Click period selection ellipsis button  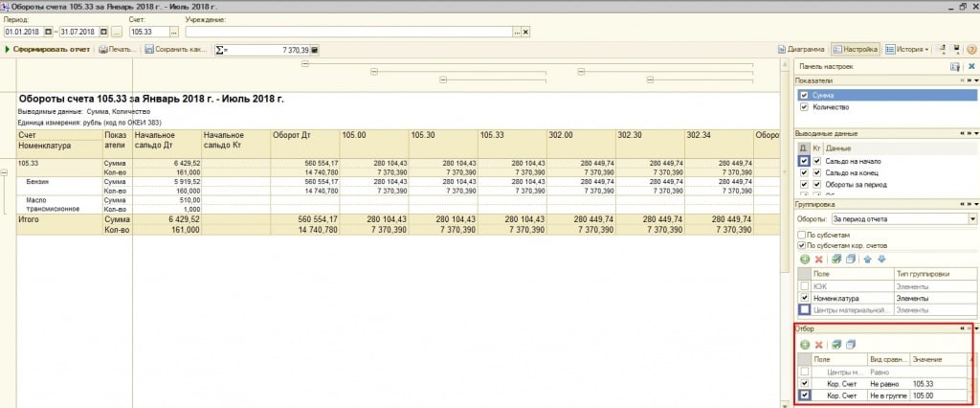click(x=117, y=32)
